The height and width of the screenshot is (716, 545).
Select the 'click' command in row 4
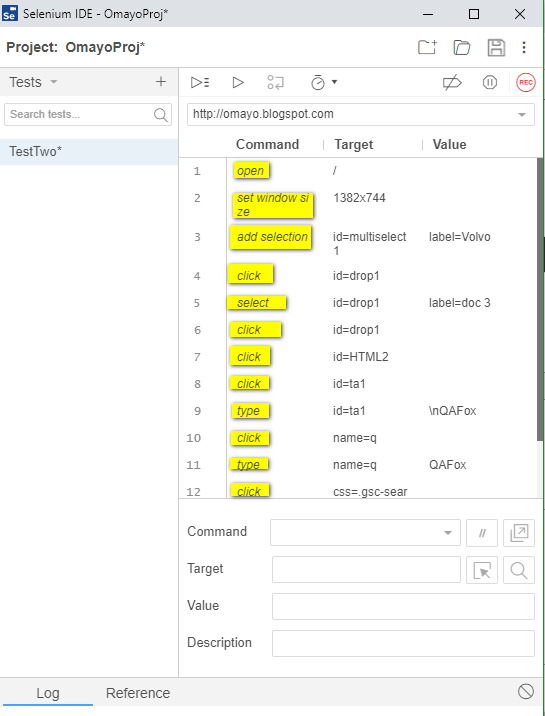click(x=250, y=275)
